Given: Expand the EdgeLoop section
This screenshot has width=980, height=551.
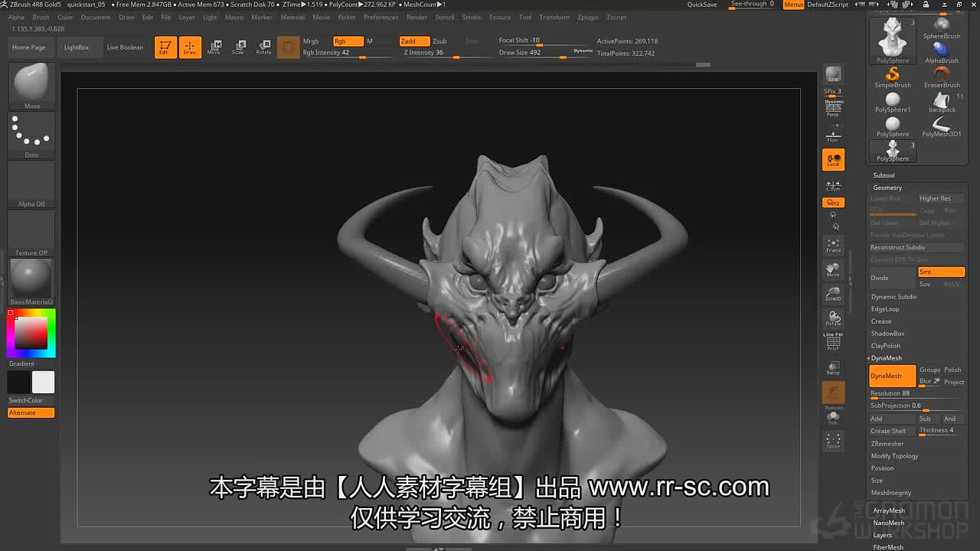Looking at the screenshot, I should [x=885, y=309].
